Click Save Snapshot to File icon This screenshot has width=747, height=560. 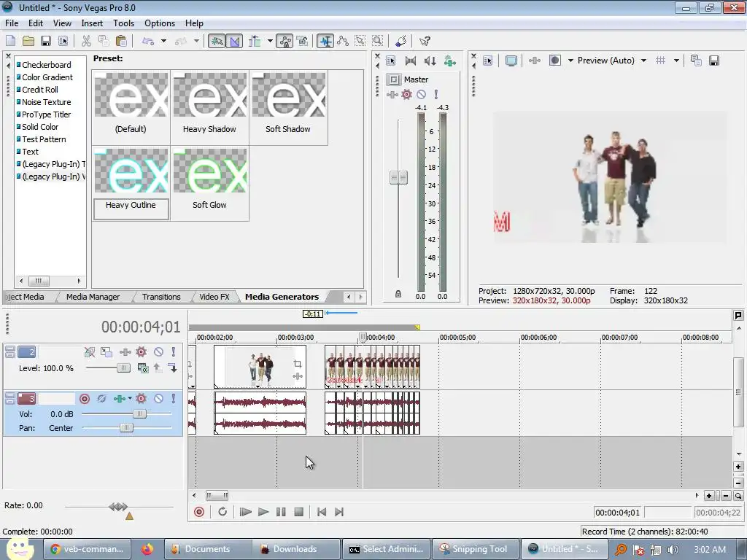pos(713,61)
